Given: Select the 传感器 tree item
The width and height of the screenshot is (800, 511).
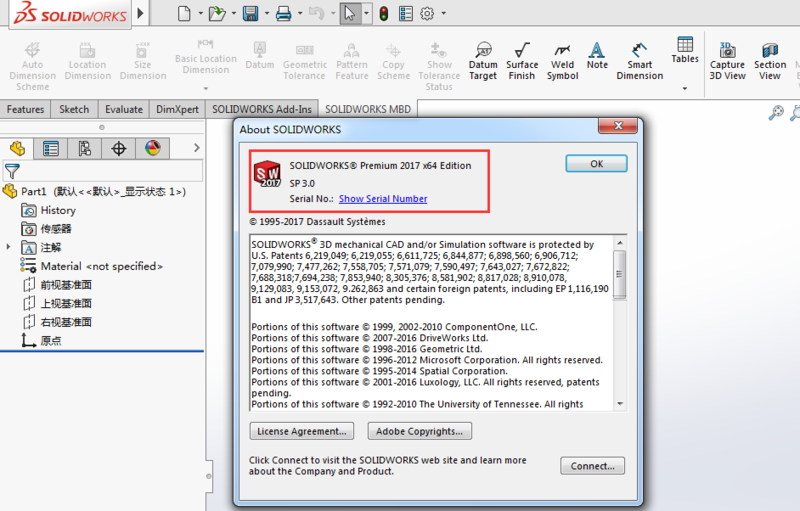Looking at the screenshot, I should click(x=46, y=229).
